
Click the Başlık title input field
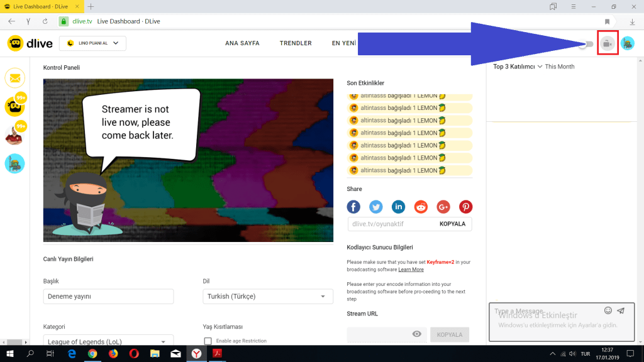(108, 297)
